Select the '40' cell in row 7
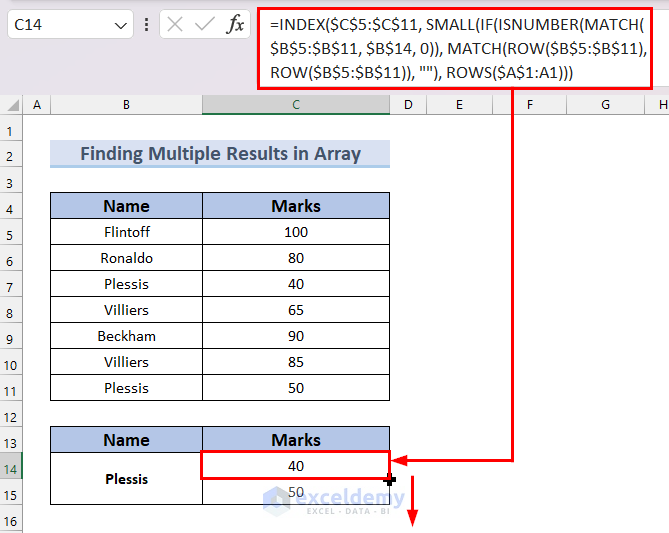This screenshot has height=533, width=669. point(296,284)
